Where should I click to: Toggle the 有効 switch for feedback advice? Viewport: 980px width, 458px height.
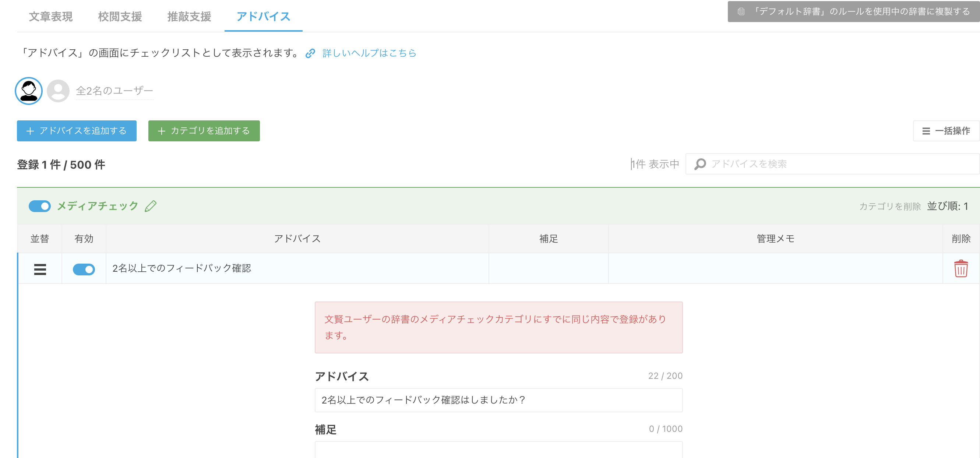84,269
